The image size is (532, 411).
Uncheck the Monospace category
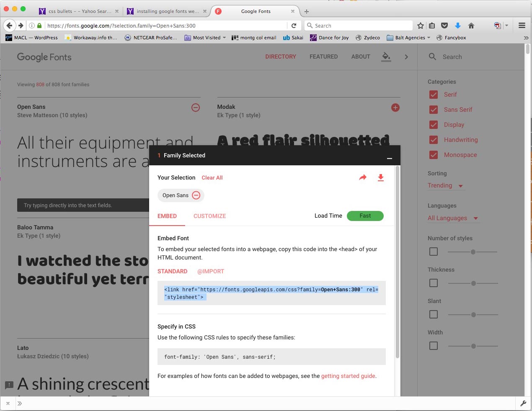[434, 155]
